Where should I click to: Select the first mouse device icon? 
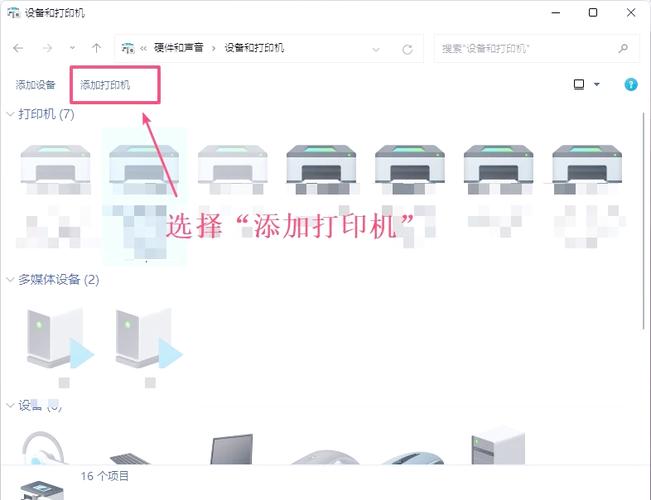pos(325,457)
